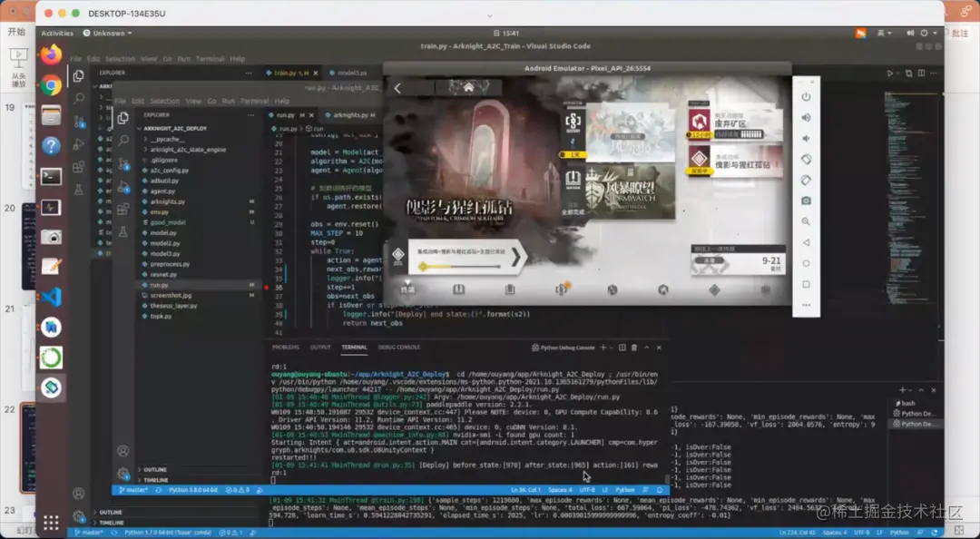Maximize the terminal panel with the chevron-up icon
The height and width of the screenshot is (539, 980).
(x=646, y=348)
